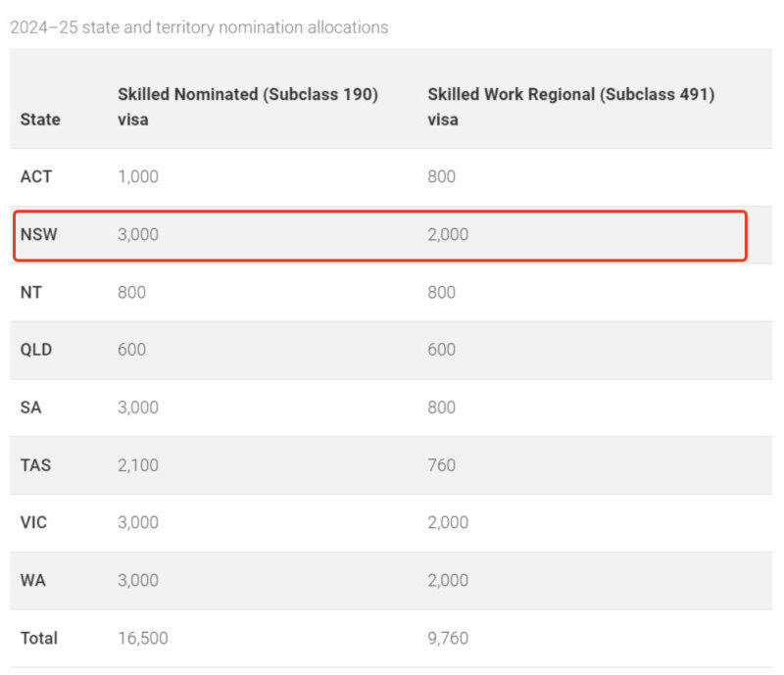Select the SA row label
Image resolution: width=784 pixels, height=675 pixels.
[31, 408]
